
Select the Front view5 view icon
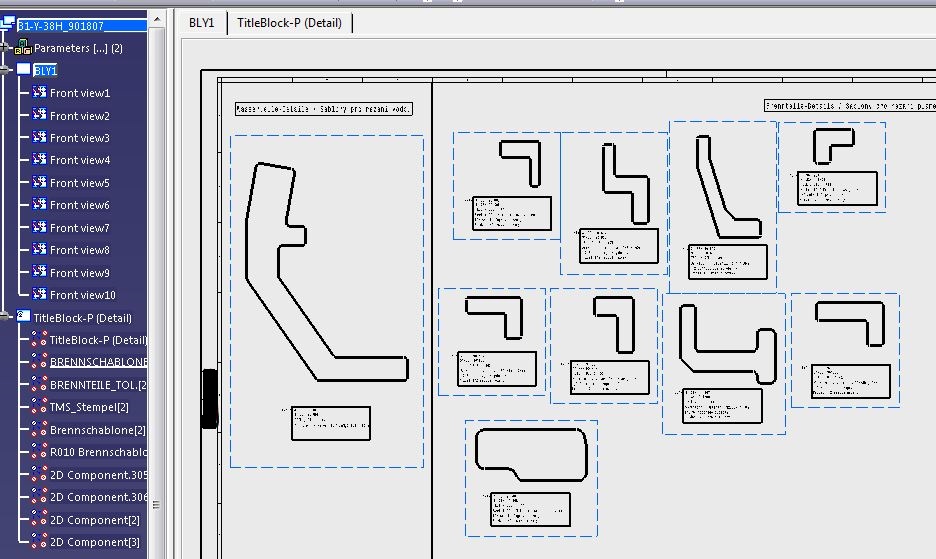(x=40, y=182)
